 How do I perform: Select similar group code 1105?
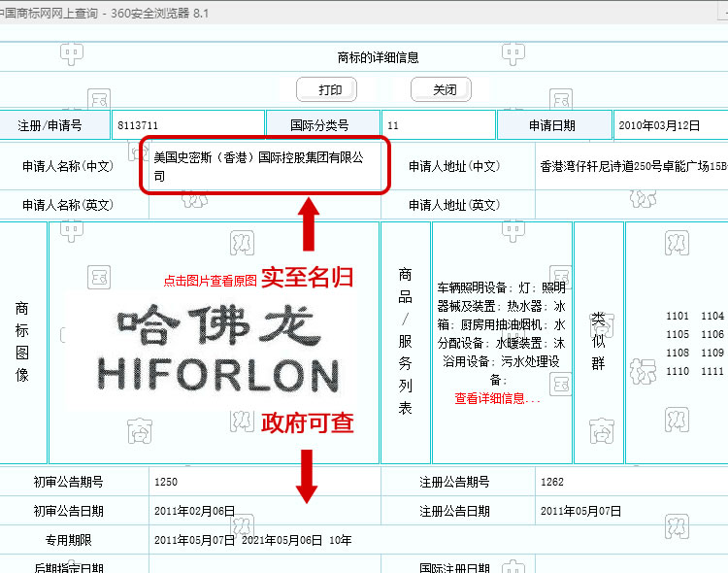(x=678, y=334)
